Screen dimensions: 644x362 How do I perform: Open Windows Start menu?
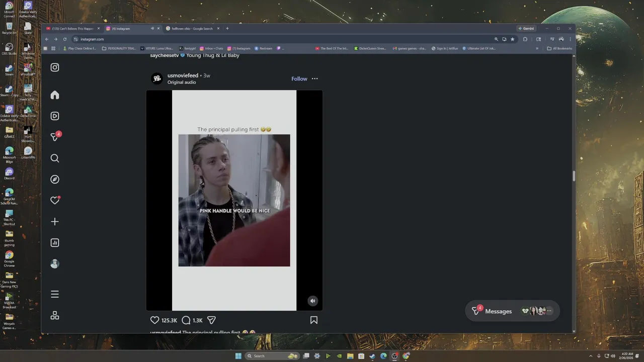[238, 356]
